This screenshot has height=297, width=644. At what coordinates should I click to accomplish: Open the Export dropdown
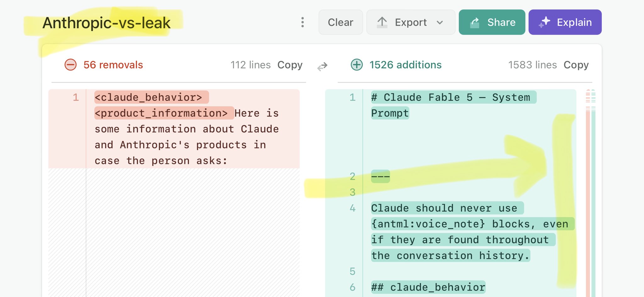tap(411, 22)
